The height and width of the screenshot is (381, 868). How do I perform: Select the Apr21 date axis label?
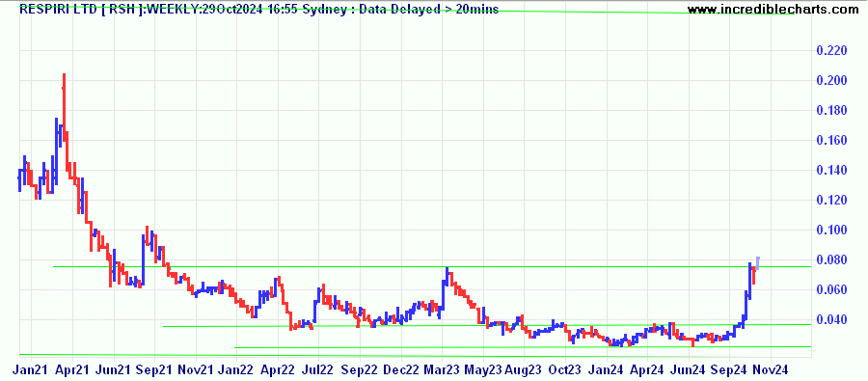click(x=72, y=368)
